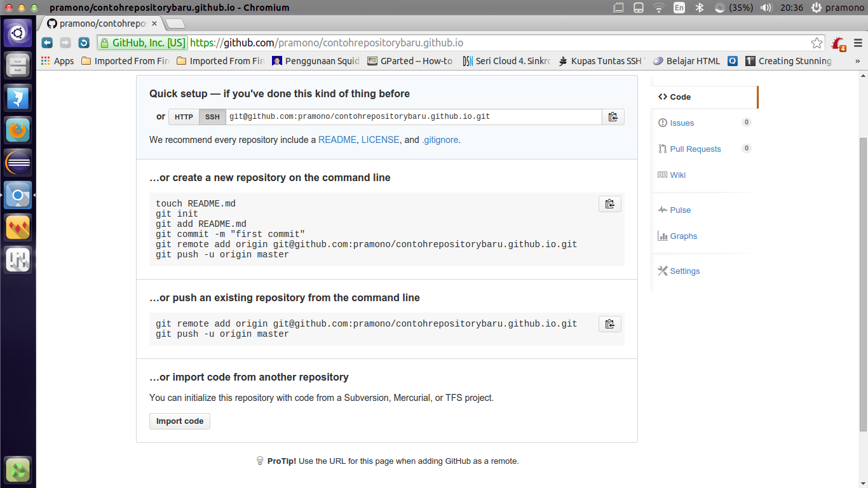Click the blue Q bookmark icon
This screenshot has width=868, height=488.
[x=733, y=61]
